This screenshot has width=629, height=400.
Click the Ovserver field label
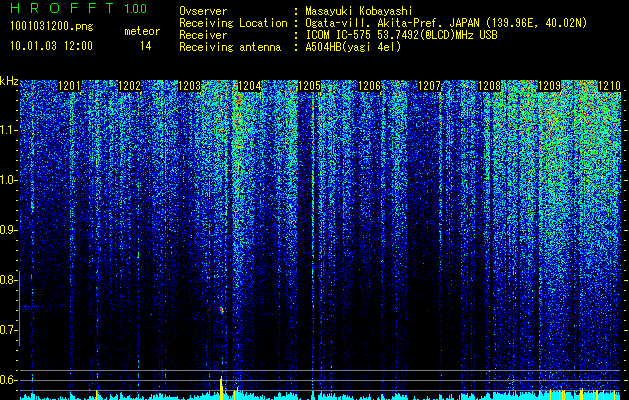[x=203, y=11]
